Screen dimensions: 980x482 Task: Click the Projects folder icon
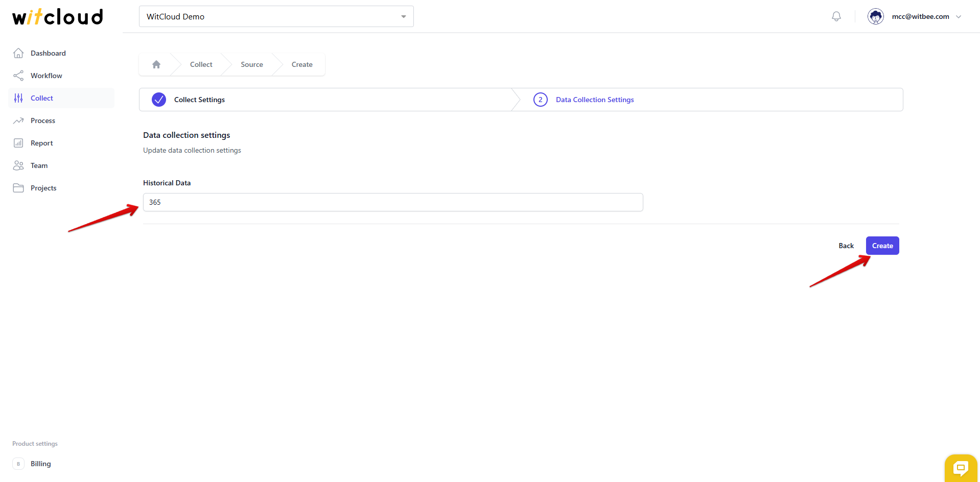point(18,188)
